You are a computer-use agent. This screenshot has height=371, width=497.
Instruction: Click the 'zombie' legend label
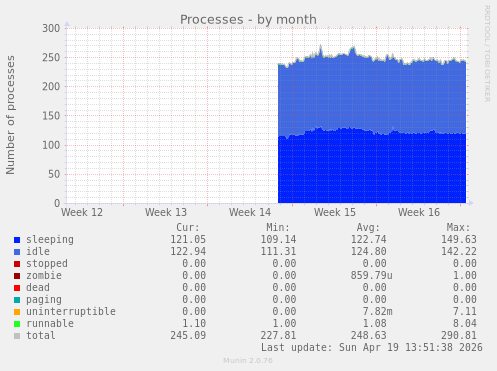point(44,276)
